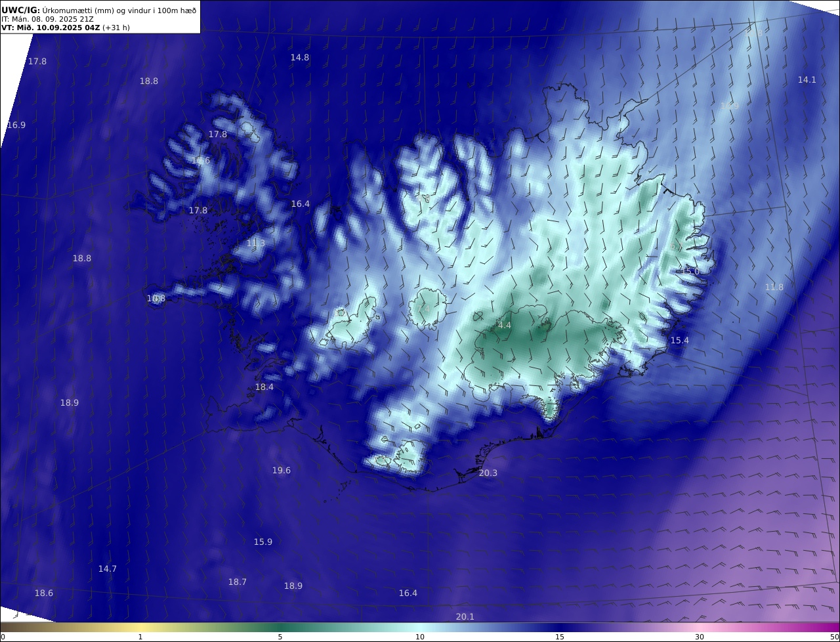Click the colorbar tick label 0
The height and width of the screenshot is (642, 840).
[x=3, y=637]
